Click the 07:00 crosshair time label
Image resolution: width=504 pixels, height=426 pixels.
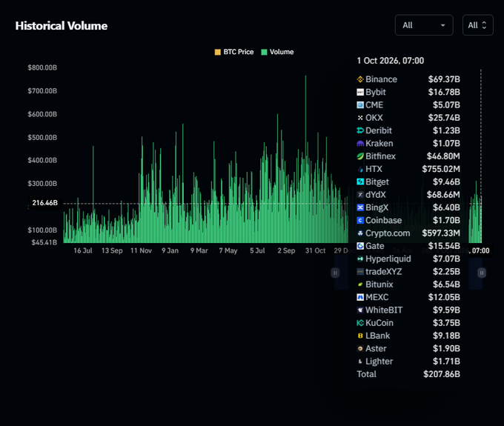tap(480, 250)
